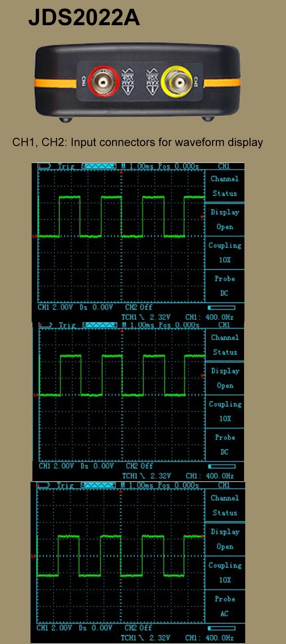286x644 pixels.
Task: Click the waveform memory bar in the Probe AC screen
Action: (x=98, y=485)
